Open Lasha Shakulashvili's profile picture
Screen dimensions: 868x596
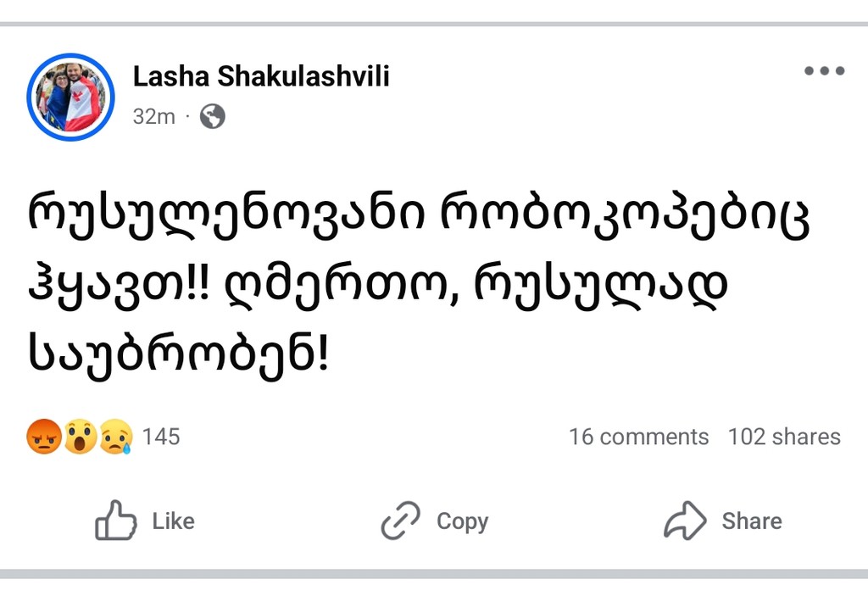(x=70, y=97)
